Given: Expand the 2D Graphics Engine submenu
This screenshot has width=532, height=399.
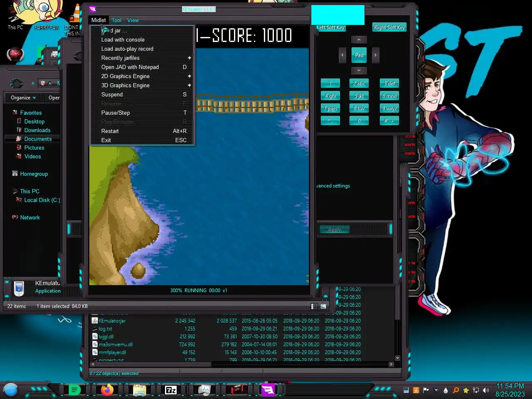Looking at the screenshot, I should point(142,76).
